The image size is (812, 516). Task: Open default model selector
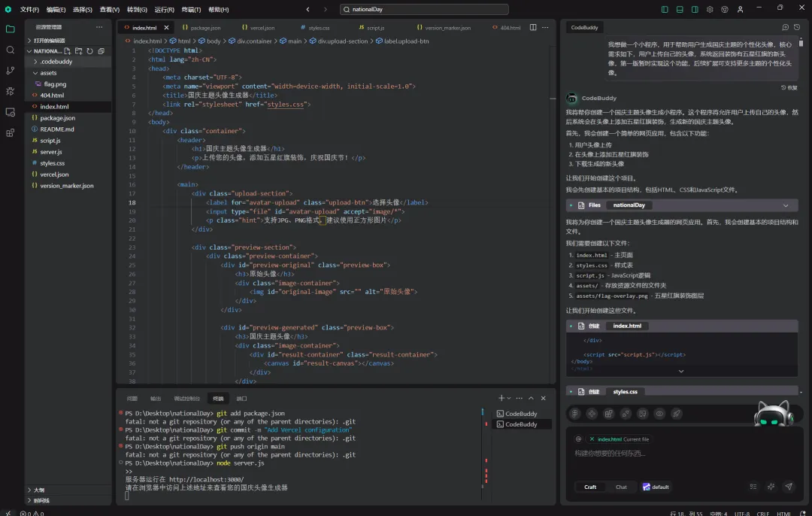656,487
